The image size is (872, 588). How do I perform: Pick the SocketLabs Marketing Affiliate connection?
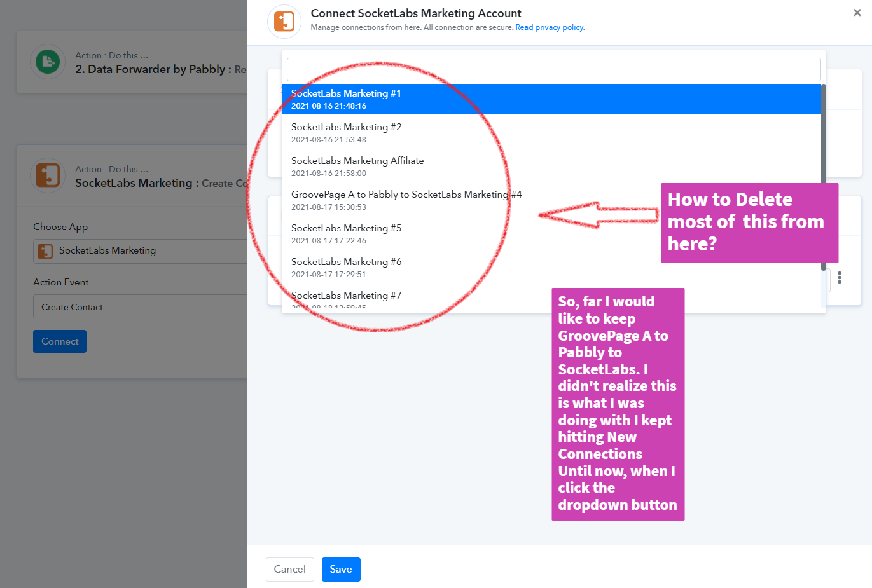pos(551,167)
